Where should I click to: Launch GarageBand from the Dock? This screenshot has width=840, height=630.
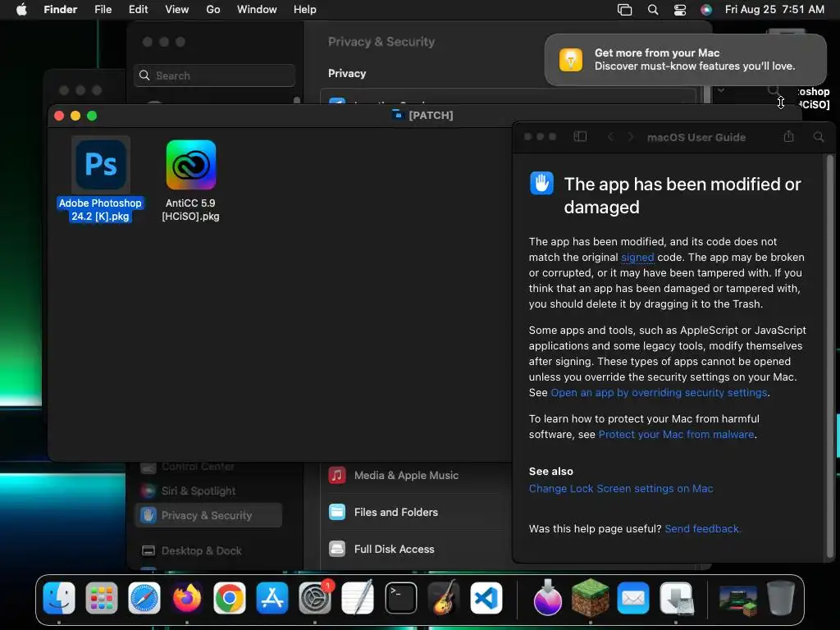(x=444, y=598)
